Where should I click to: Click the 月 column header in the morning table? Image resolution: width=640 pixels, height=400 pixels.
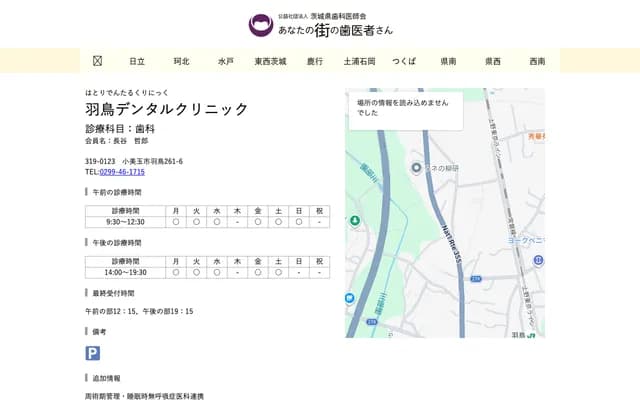(x=176, y=211)
